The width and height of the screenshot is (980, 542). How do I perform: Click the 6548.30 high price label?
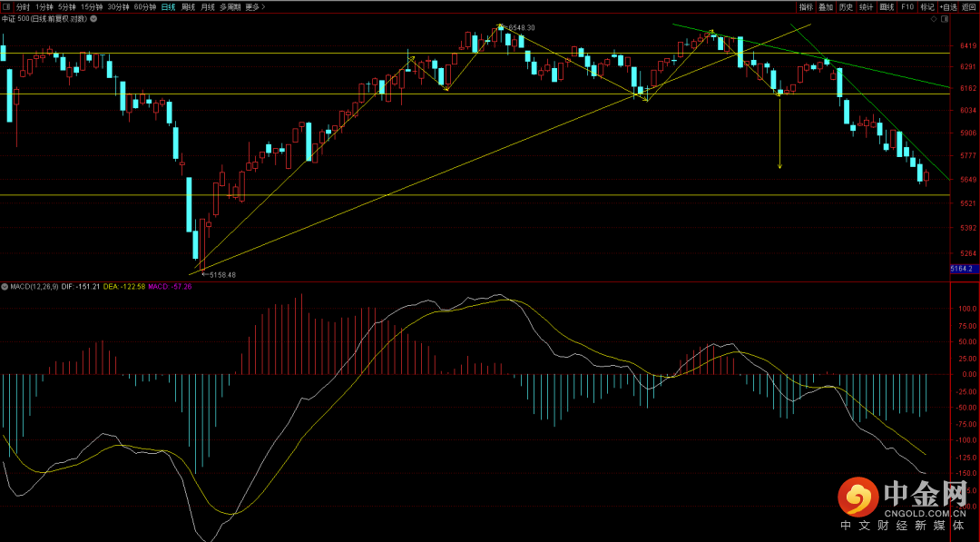[521, 27]
